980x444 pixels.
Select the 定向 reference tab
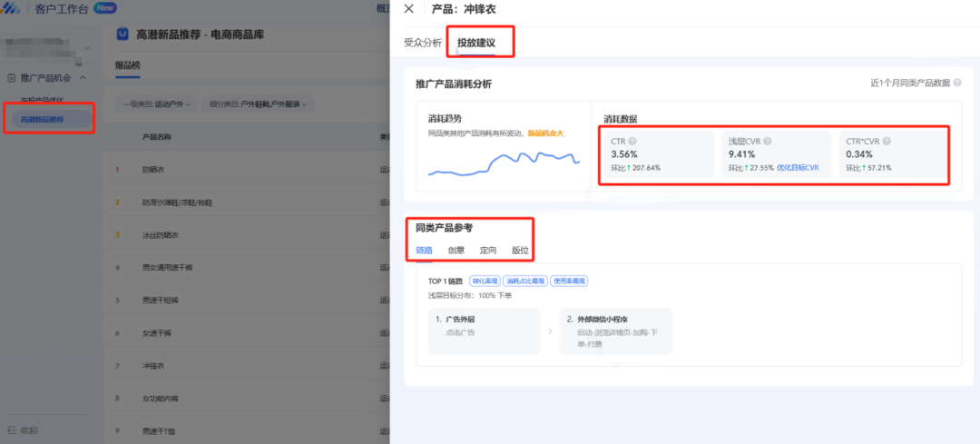coord(488,250)
